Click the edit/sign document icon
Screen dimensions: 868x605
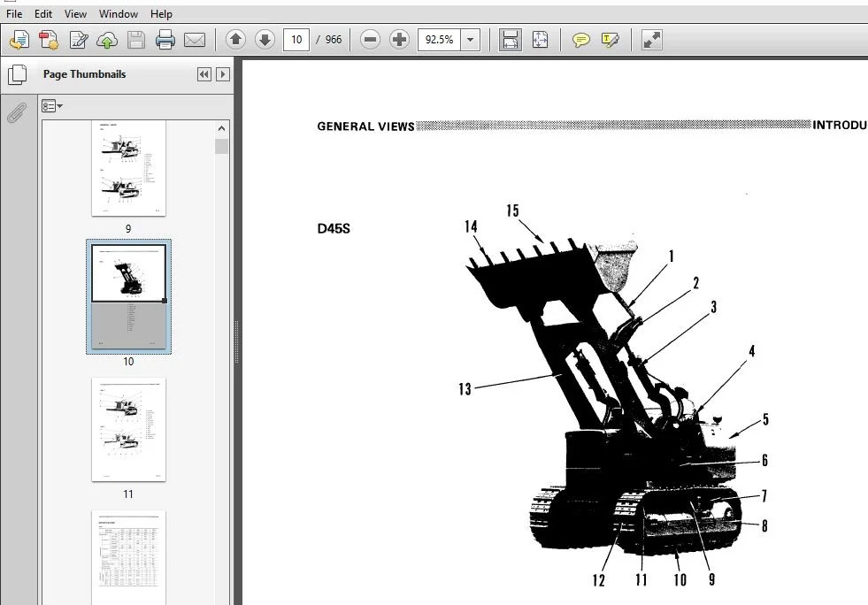[78, 40]
